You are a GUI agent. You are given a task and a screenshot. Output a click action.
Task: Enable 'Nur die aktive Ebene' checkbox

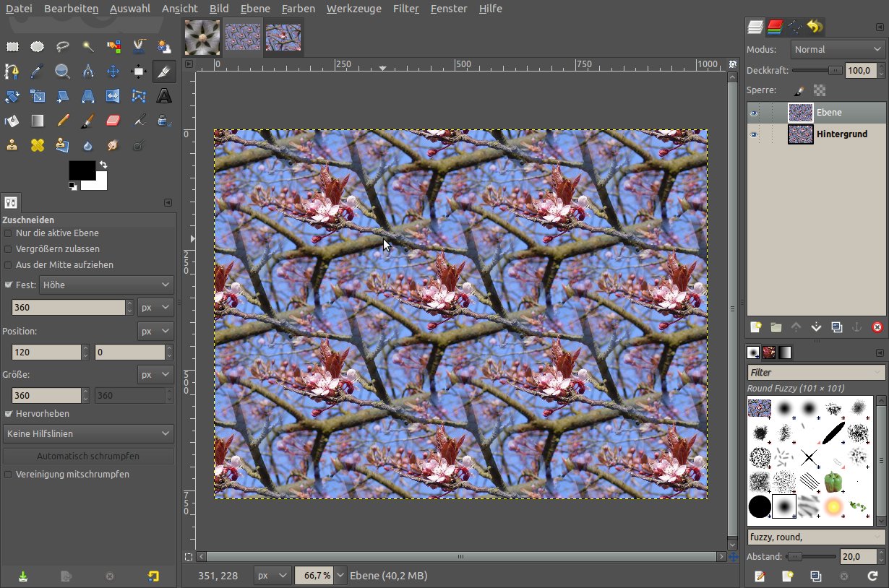point(8,233)
